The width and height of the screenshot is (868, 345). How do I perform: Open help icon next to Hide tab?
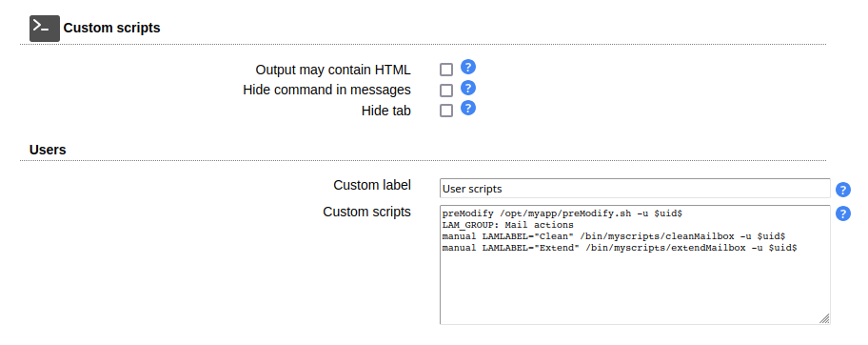tap(468, 108)
